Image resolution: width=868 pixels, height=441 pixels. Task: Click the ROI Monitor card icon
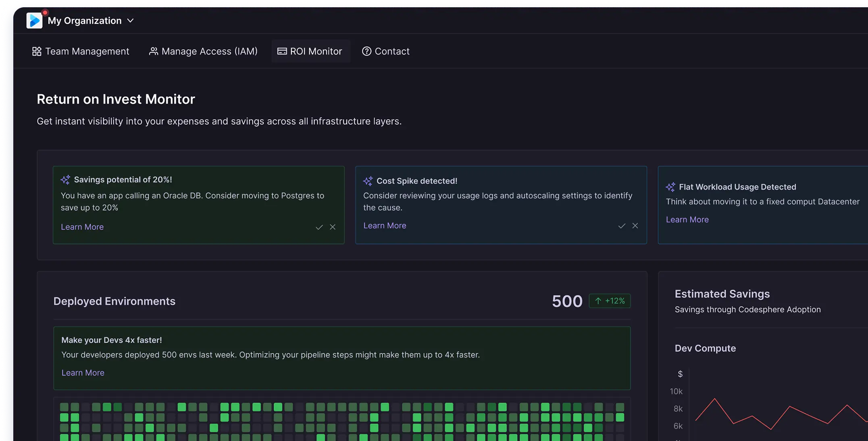pyautogui.click(x=281, y=51)
